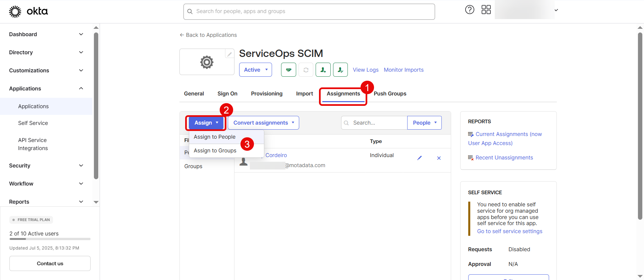
Task: Click the person-with-checkmark icon button
Action: tap(340, 70)
